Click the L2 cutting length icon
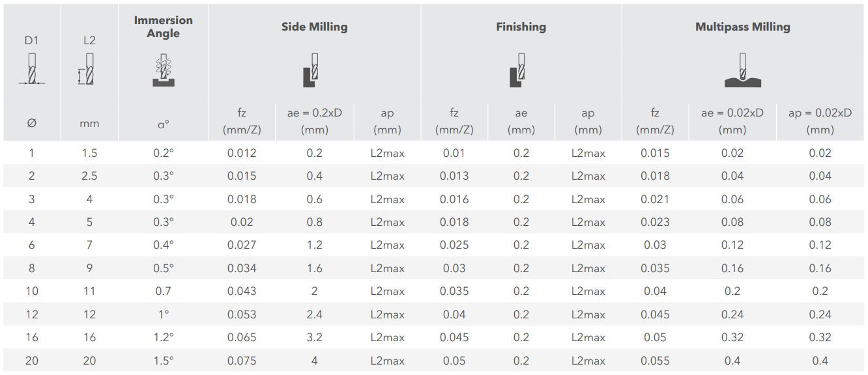The image size is (868, 375). tap(89, 70)
